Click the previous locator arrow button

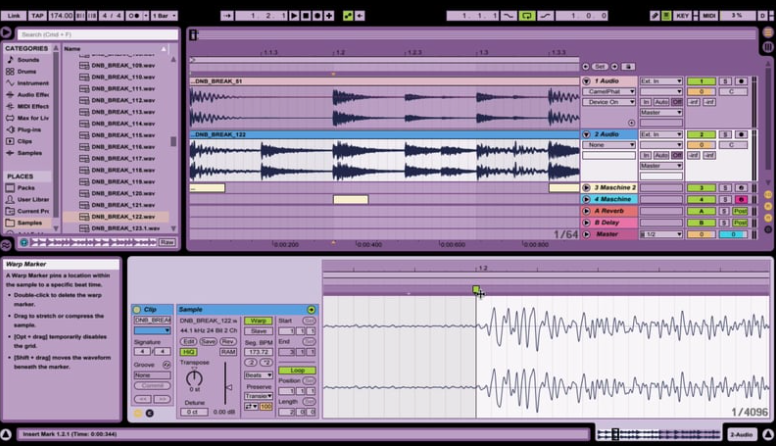(585, 67)
